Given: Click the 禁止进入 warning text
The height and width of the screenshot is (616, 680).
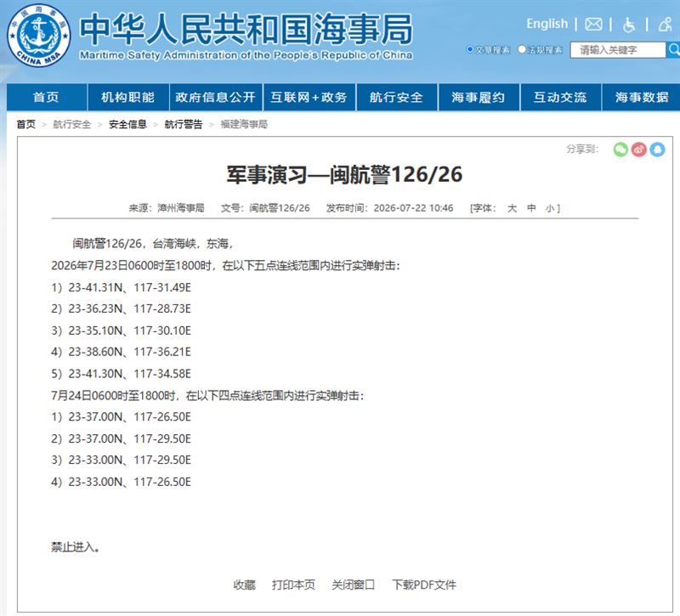Looking at the screenshot, I should click(x=75, y=547).
